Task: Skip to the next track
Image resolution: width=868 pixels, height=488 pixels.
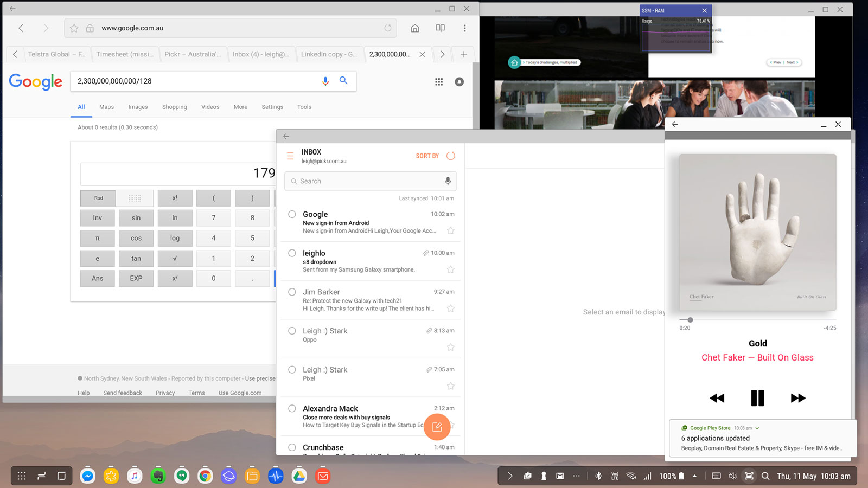Action: 797,398
